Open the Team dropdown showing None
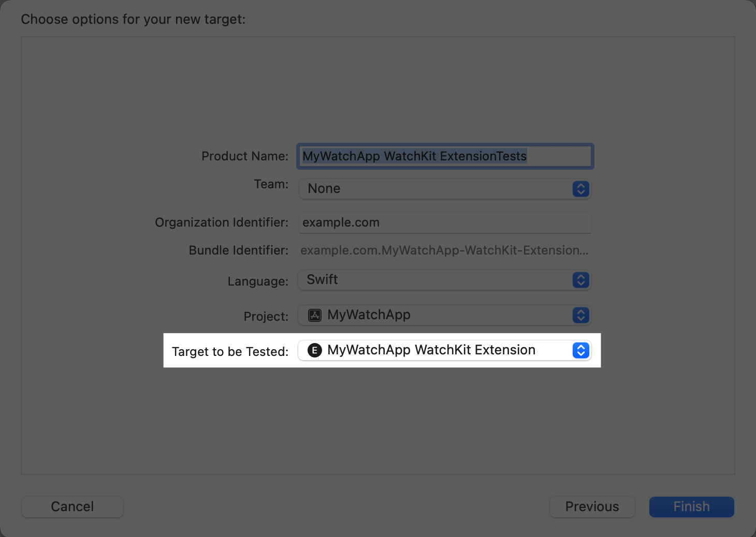This screenshot has height=537, width=756. [435, 189]
